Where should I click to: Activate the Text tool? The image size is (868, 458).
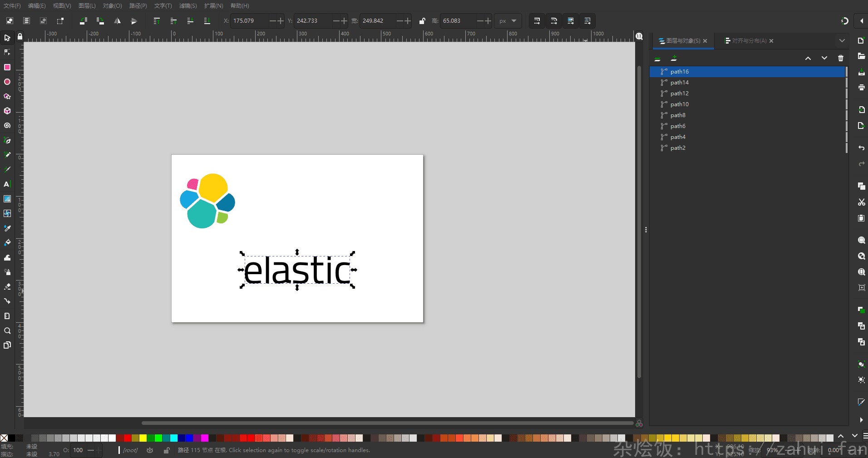point(7,184)
